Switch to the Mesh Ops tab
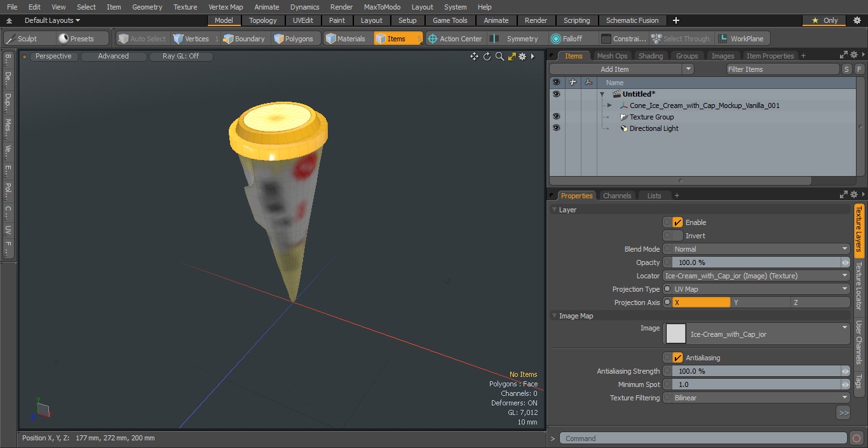This screenshot has height=448, width=868. point(612,56)
